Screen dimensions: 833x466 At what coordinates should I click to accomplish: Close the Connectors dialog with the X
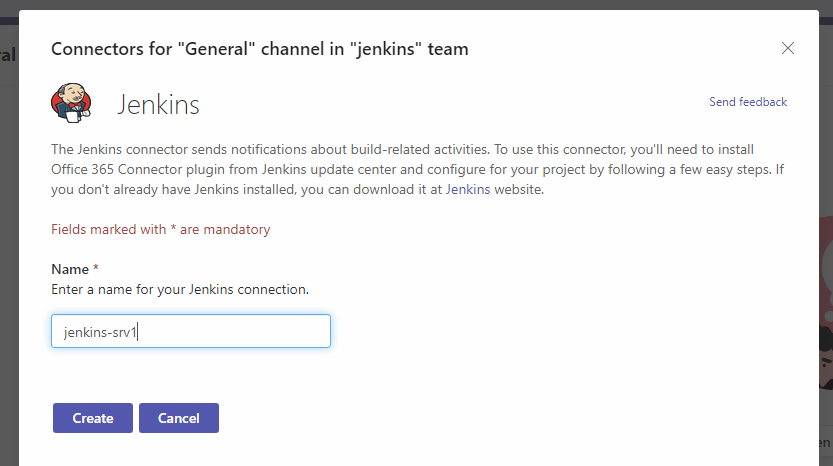click(x=788, y=48)
